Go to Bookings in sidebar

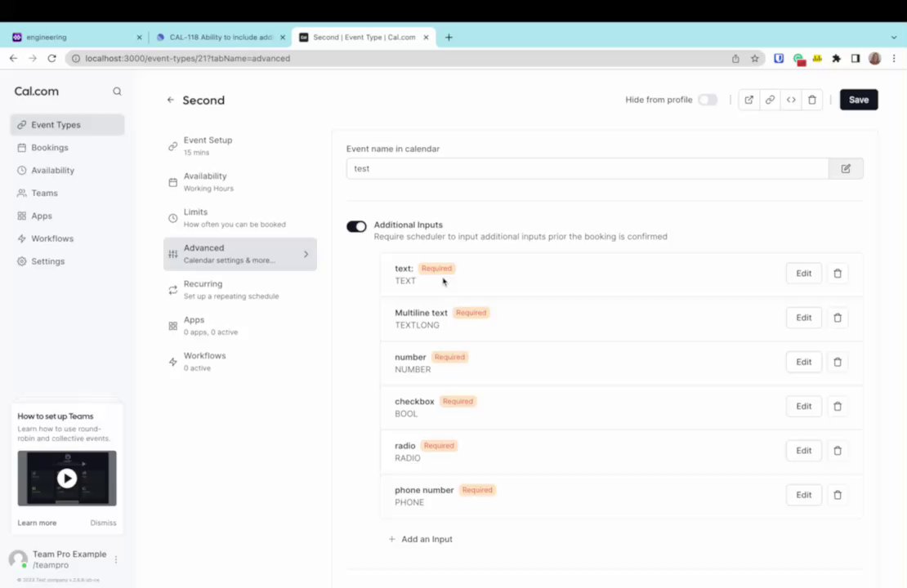click(x=67, y=148)
